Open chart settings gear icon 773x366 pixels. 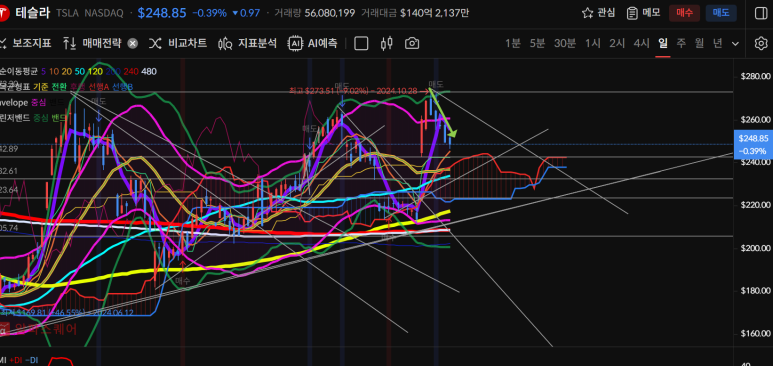pyautogui.click(x=761, y=43)
